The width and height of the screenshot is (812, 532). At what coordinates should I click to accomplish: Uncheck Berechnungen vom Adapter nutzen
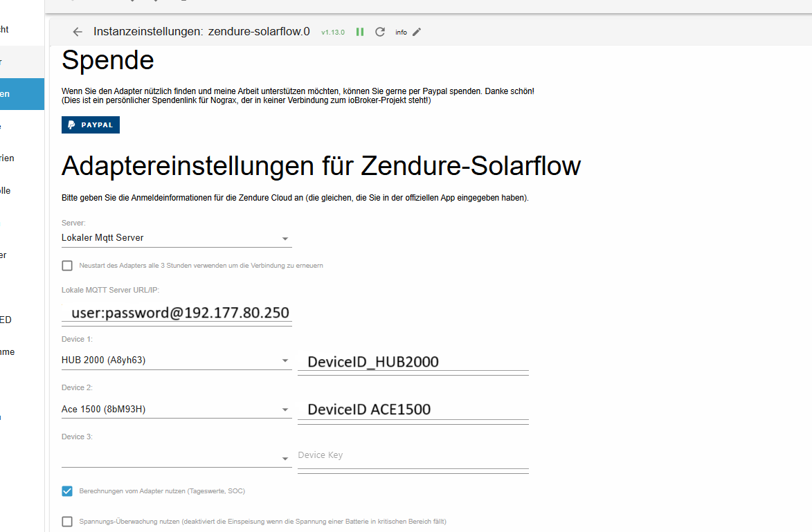pos(67,491)
